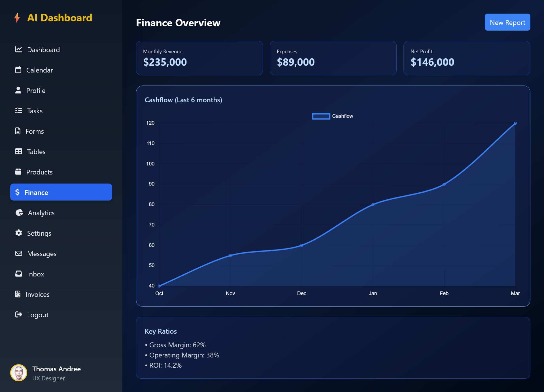Screen dimensions: 544x392
Task: Click the Messages envelope icon
Action: (19, 253)
